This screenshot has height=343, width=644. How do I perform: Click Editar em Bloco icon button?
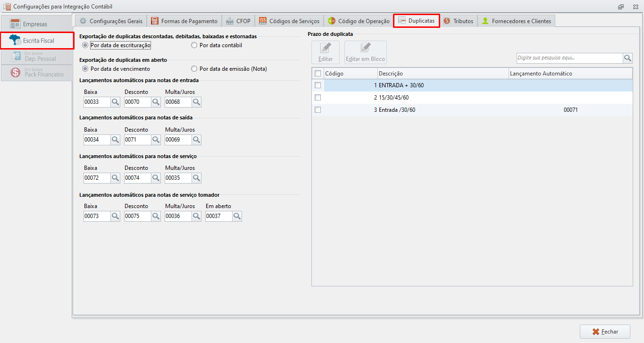pyautogui.click(x=366, y=52)
